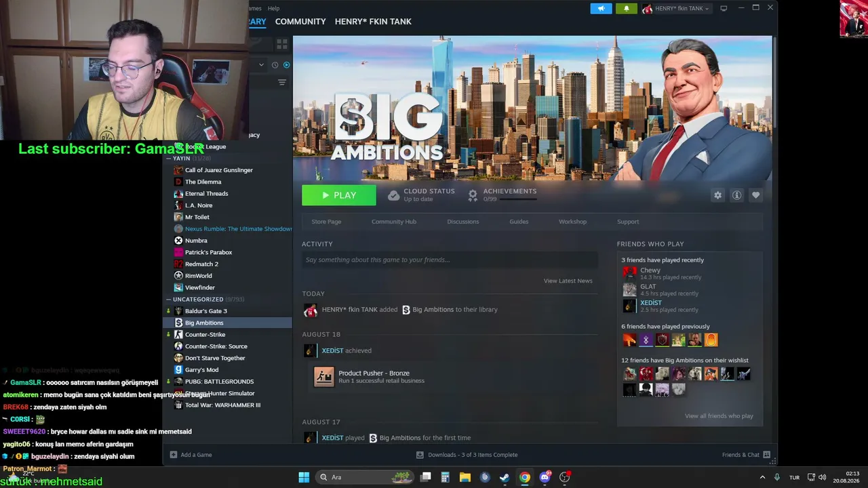Screen dimensions: 868x488
Task: Toggle ready-to-play filter icon
Action: pos(286,65)
